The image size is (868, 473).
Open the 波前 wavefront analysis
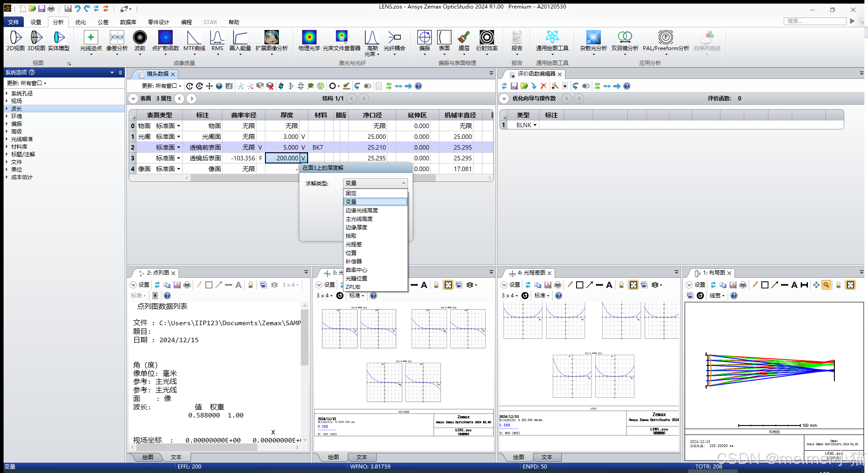tap(140, 43)
